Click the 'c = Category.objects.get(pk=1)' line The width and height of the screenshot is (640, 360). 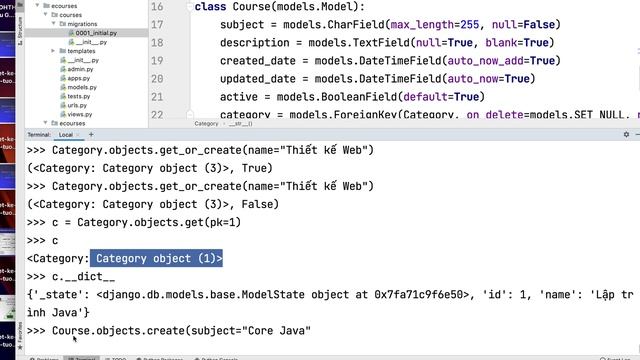tap(134, 222)
